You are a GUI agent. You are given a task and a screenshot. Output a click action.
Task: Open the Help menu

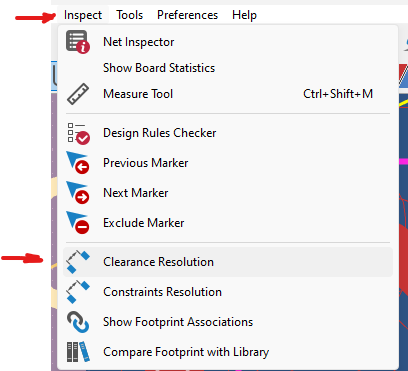point(245,15)
